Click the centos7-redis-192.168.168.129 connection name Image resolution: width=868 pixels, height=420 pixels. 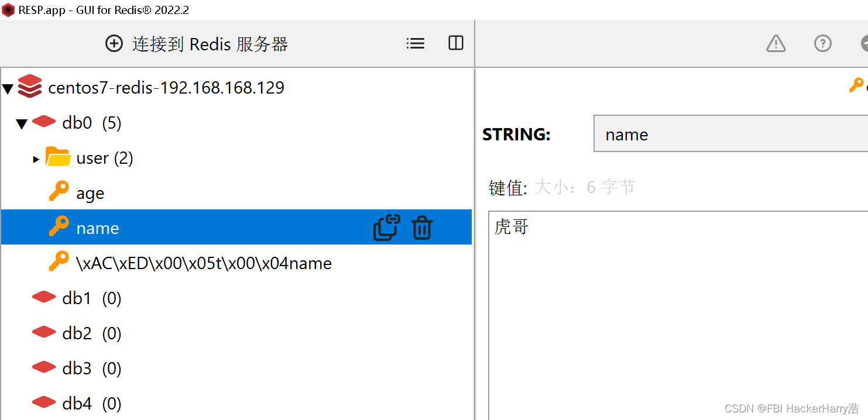click(x=166, y=88)
